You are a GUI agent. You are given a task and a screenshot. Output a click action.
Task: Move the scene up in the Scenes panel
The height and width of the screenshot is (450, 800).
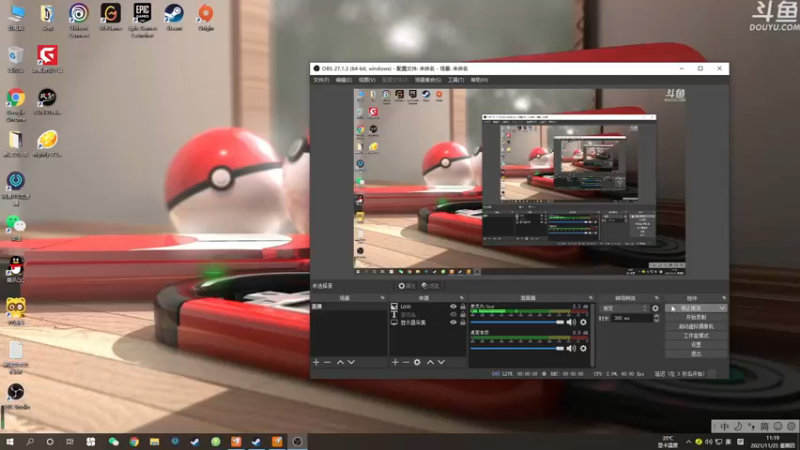click(x=340, y=362)
